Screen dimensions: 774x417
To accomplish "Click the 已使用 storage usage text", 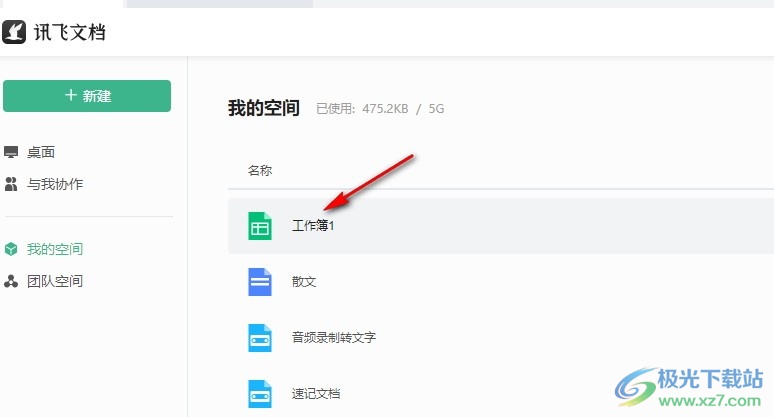I will pos(380,109).
